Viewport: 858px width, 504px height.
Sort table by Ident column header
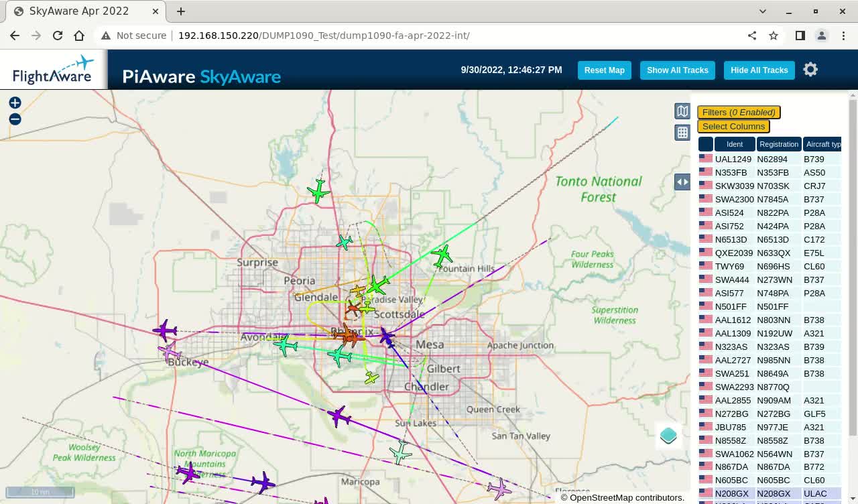click(x=735, y=144)
